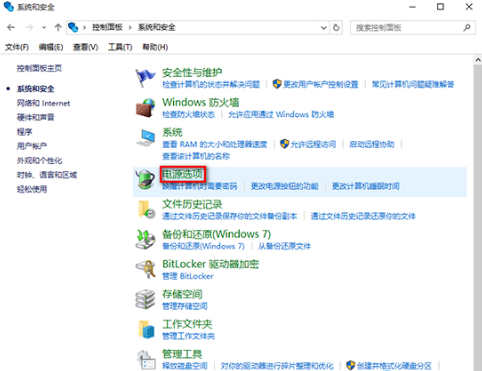Click the Backup and Restore icon

pyautogui.click(x=145, y=239)
